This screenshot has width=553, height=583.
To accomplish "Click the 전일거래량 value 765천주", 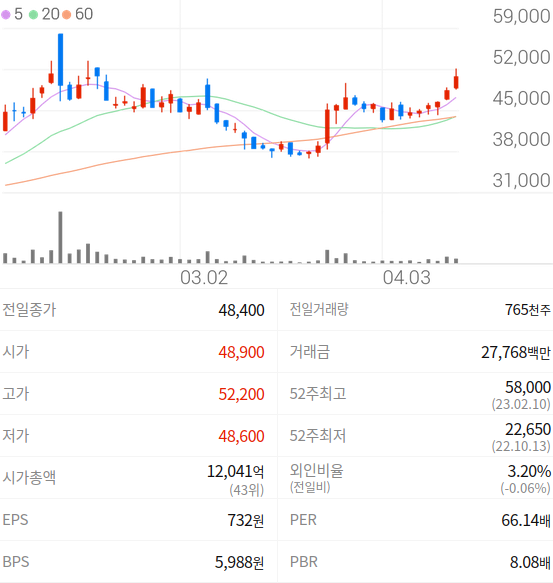I will point(527,310).
